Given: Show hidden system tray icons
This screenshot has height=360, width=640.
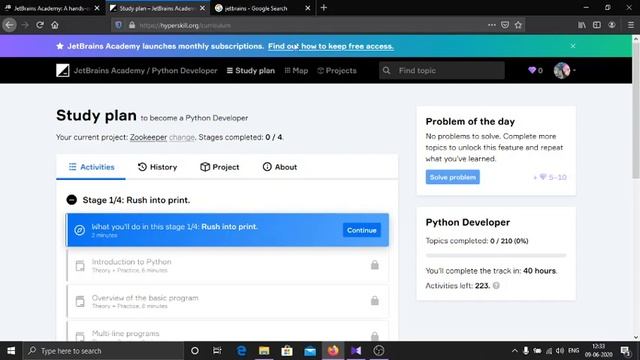Looking at the screenshot, I should coord(515,351).
